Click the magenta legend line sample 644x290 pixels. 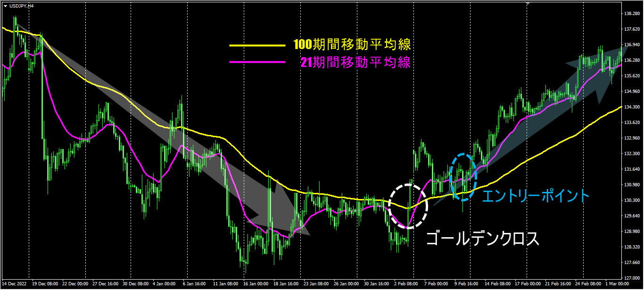(257, 62)
